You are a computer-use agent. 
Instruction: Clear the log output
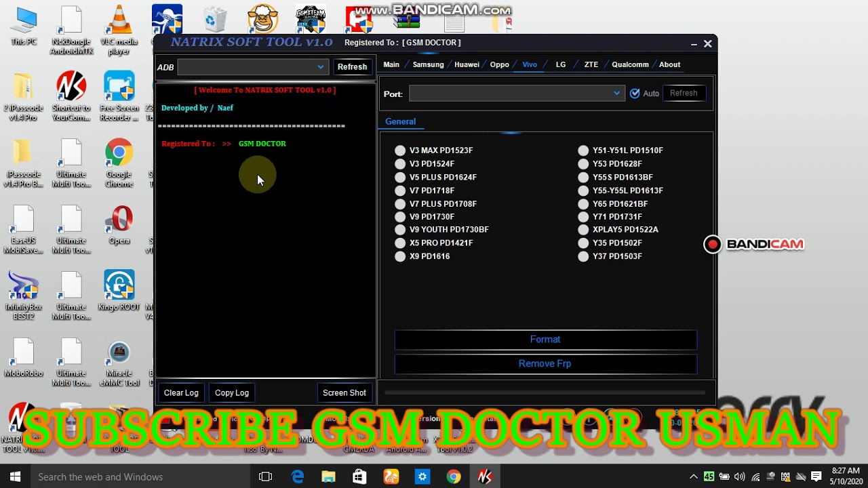click(181, 393)
